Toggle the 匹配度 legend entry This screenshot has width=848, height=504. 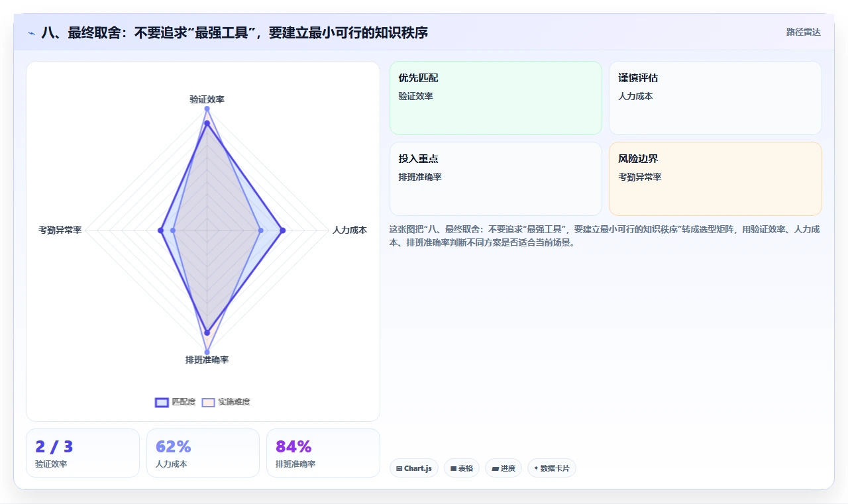tap(176, 402)
